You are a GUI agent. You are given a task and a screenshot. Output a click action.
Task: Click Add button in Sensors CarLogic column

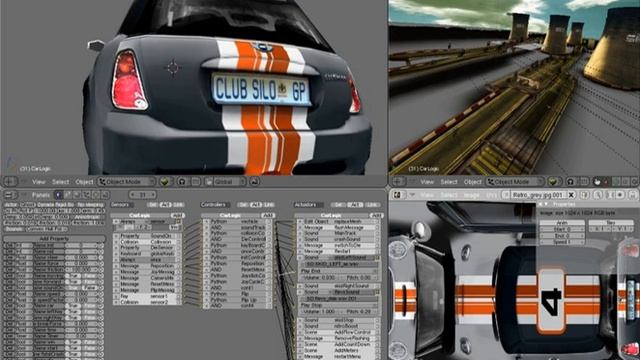[x=177, y=215]
